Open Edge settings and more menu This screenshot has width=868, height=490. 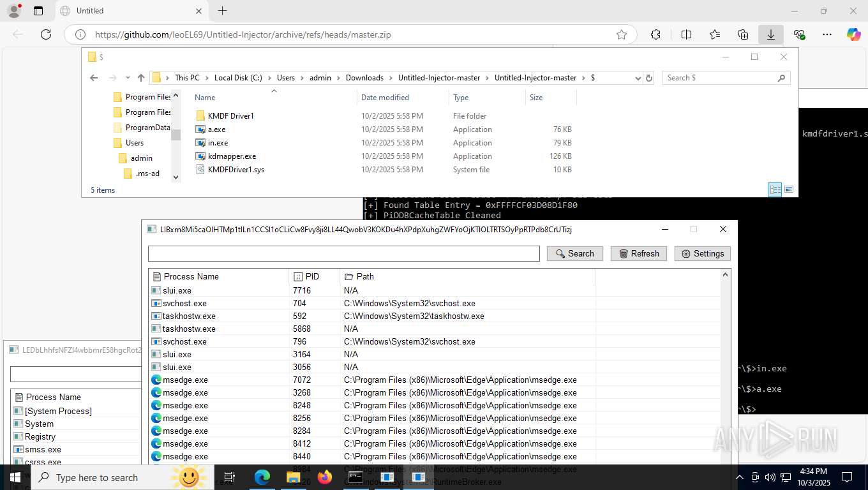point(827,35)
